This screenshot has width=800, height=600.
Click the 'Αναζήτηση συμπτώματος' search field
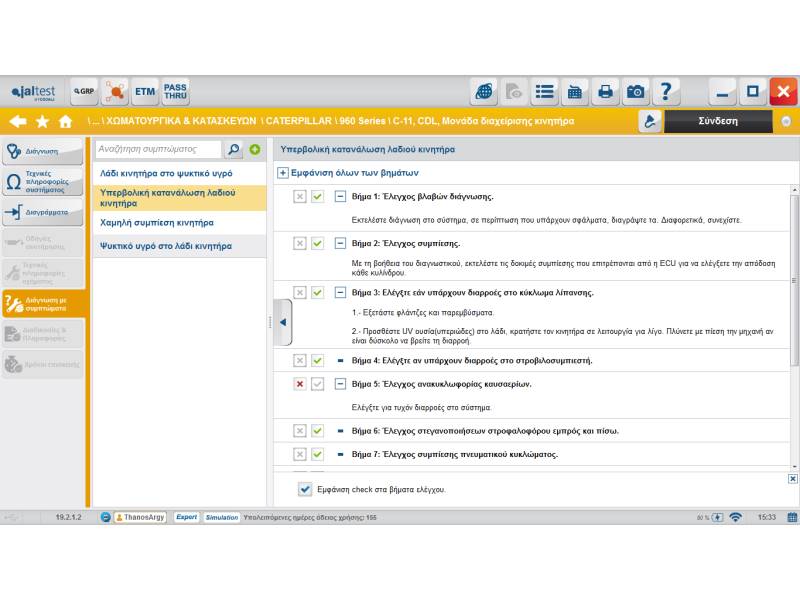tap(158, 150)
